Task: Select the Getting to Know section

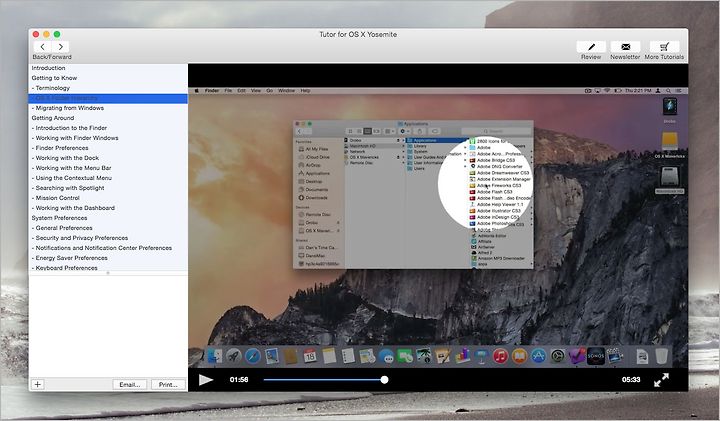Action: [108, 78]
